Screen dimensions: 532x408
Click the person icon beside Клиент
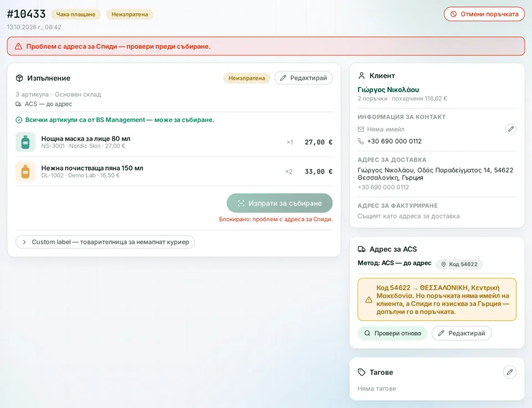[x=362, y=76]
